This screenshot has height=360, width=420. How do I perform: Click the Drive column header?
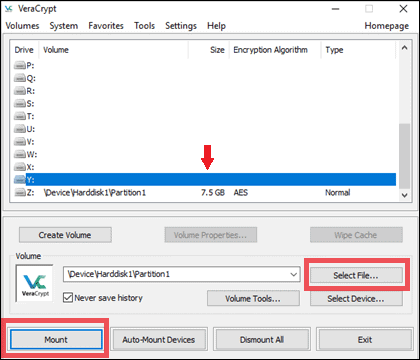pyautogui.click(x=24, y=50)
